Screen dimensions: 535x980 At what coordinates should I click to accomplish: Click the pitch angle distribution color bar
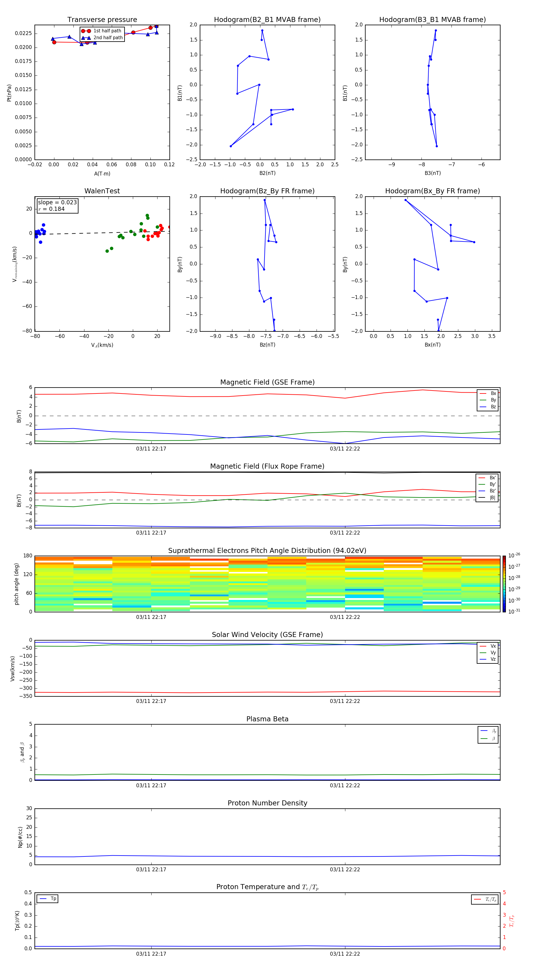(504, 584)
